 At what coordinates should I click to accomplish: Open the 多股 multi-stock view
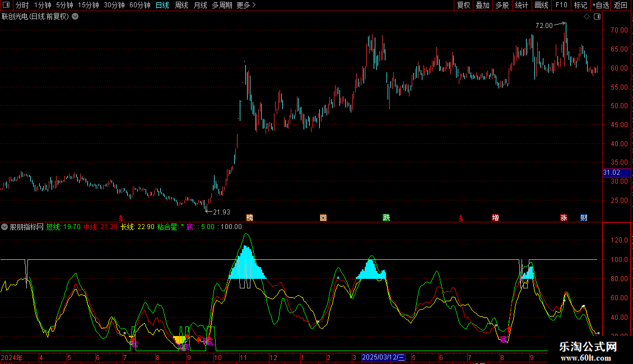(x=502, y=5)
